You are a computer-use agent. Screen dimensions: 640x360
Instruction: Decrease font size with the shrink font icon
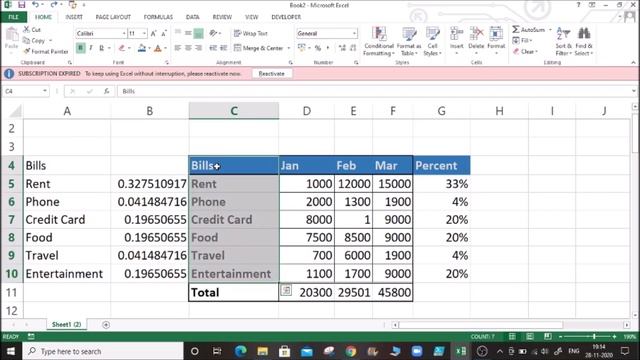164,33
